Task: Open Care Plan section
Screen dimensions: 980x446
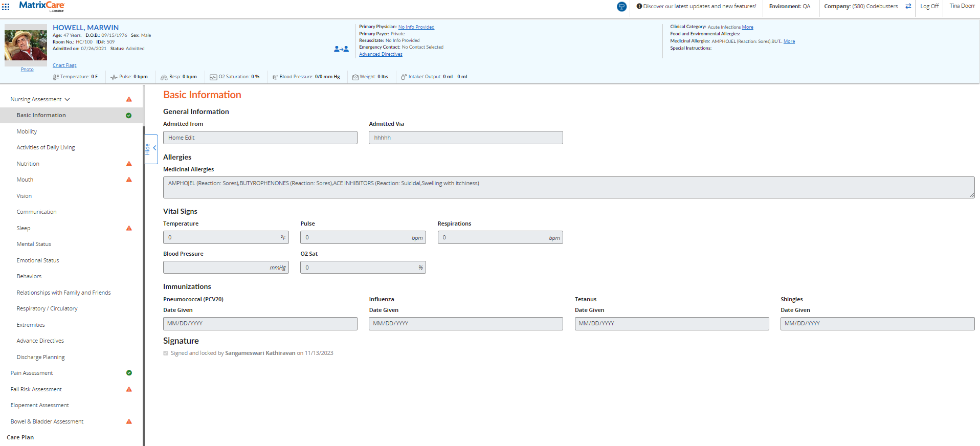Action: 20,437
